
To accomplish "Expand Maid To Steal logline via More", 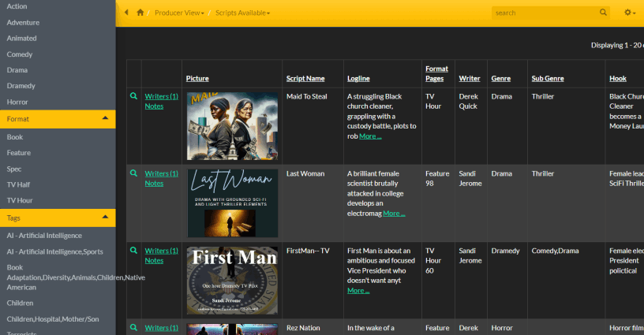I will pos(370,136).
